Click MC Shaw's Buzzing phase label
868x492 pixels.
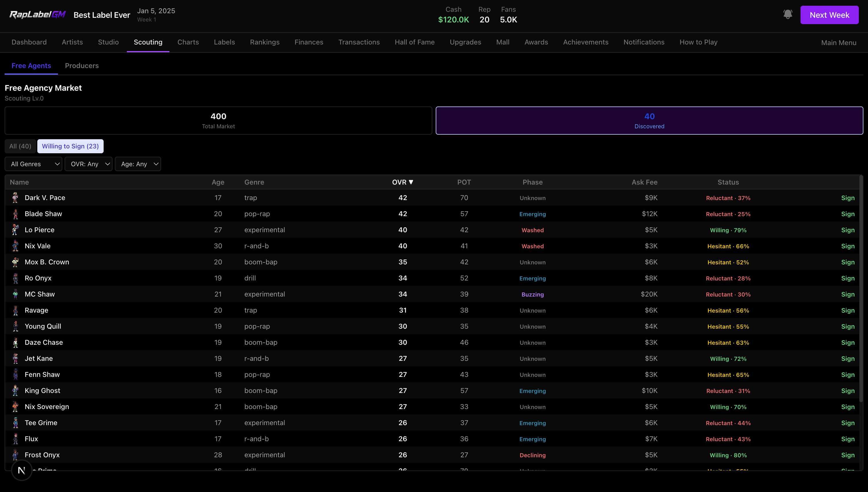tap(532, 294)
